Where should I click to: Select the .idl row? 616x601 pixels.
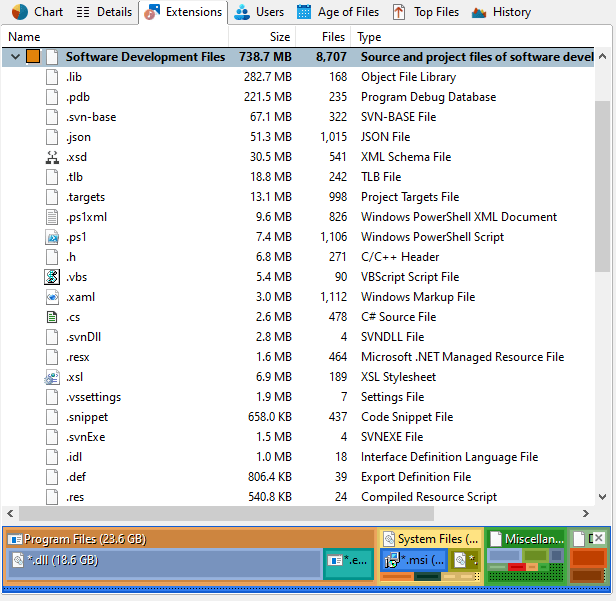(x=298, y=457)
